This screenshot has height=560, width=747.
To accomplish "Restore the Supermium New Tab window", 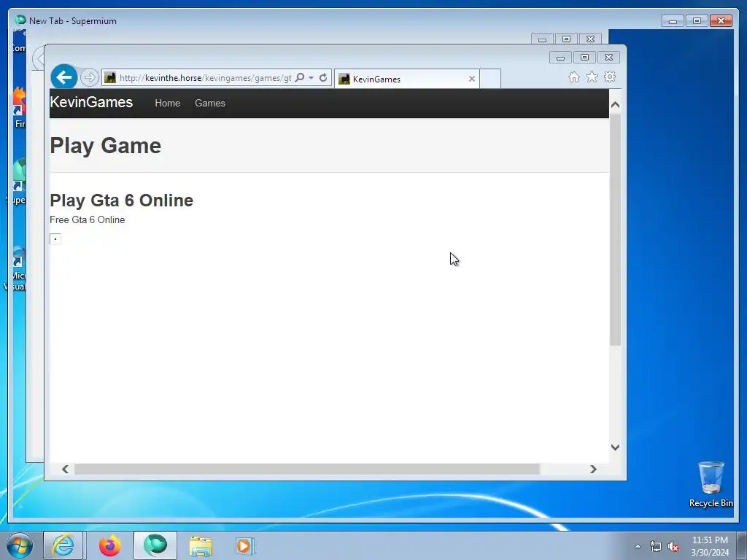I will 697,21.
